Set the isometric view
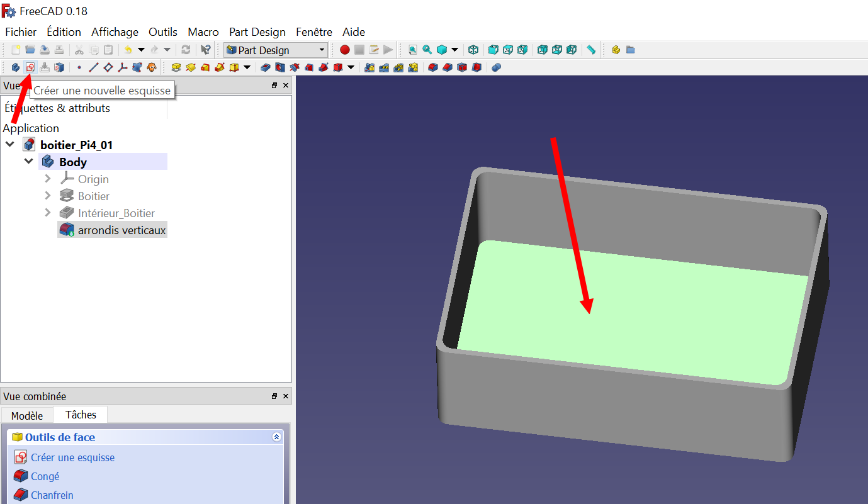The width and height of the screenshot is (868, 504). coord(473,50)
